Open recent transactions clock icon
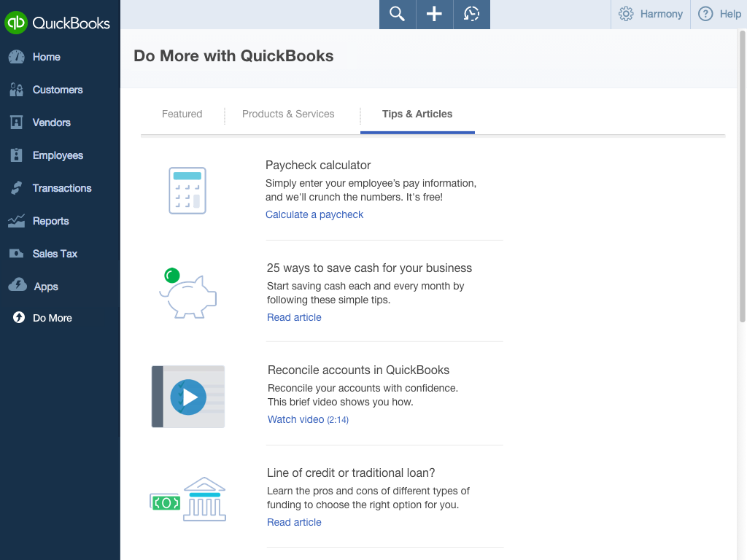Screen dimensions: 747x560 tap(472, 14)
